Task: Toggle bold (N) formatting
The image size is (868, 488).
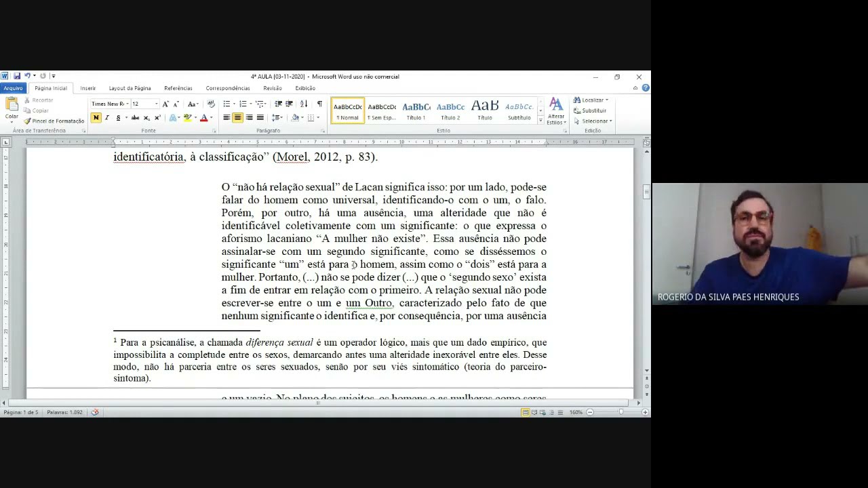Action: pos(96,118)
